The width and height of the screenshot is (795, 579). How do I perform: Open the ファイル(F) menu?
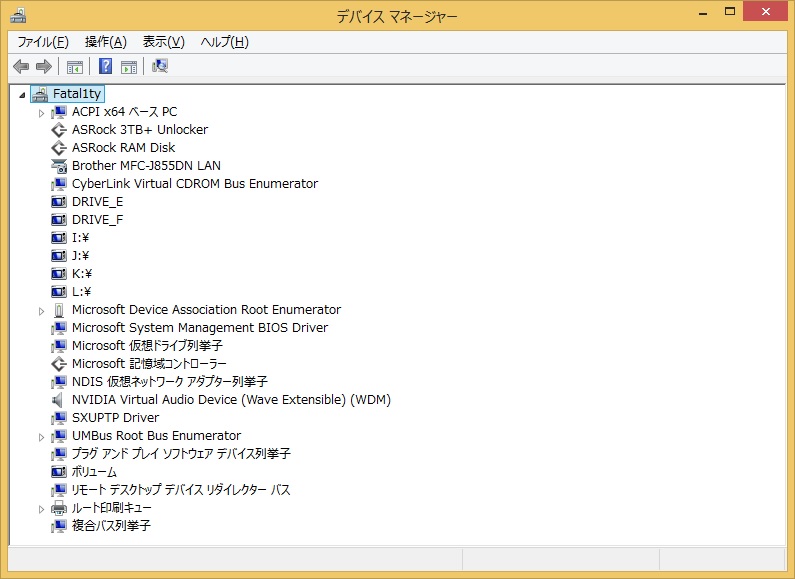[43, 42]
